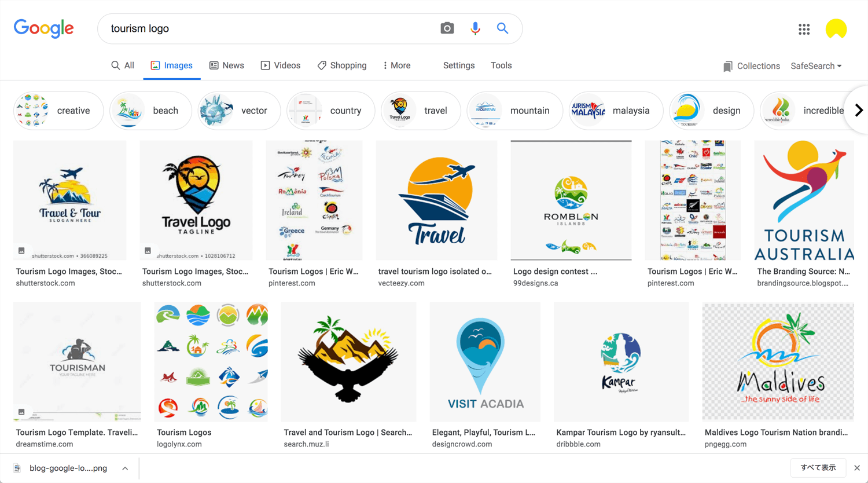This screenshot has width=868, height=483.
Task: Click the dribbble.com source link
Action: pyautogui.click(x=578, y=444)
